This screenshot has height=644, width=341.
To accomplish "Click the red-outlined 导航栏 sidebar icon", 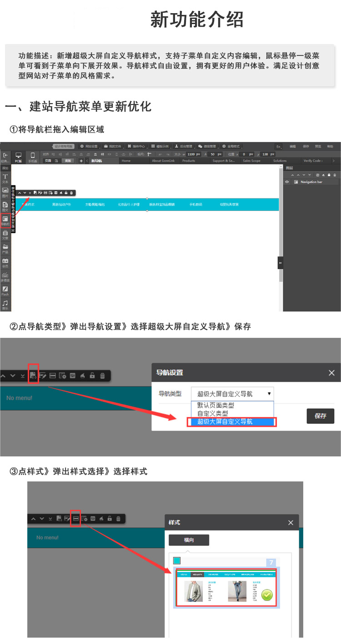I will pyautogui.click(x=5, y=221).
